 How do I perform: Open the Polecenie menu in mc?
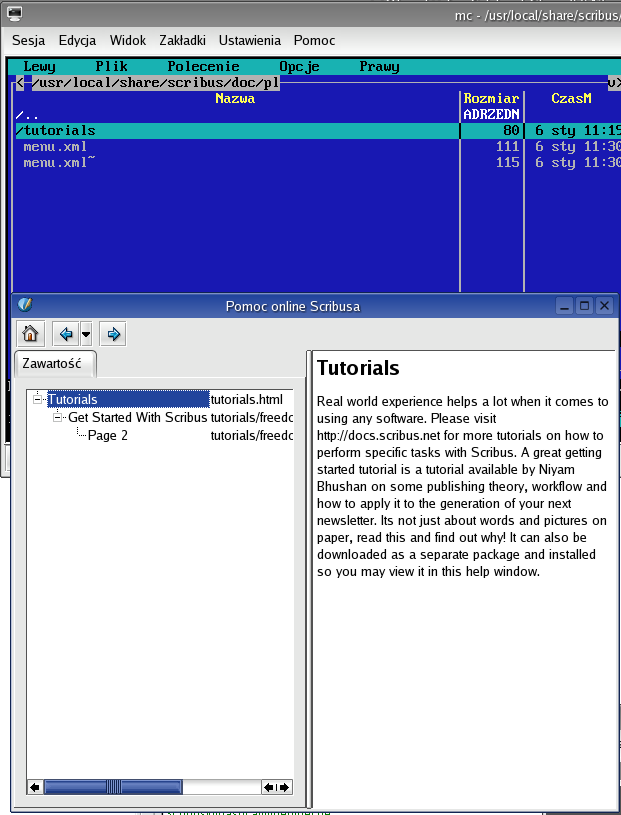(x=203, y=66)
